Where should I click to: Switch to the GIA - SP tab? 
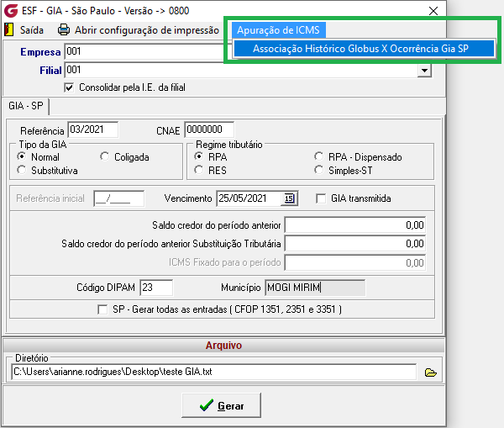(x=26, y=106)
